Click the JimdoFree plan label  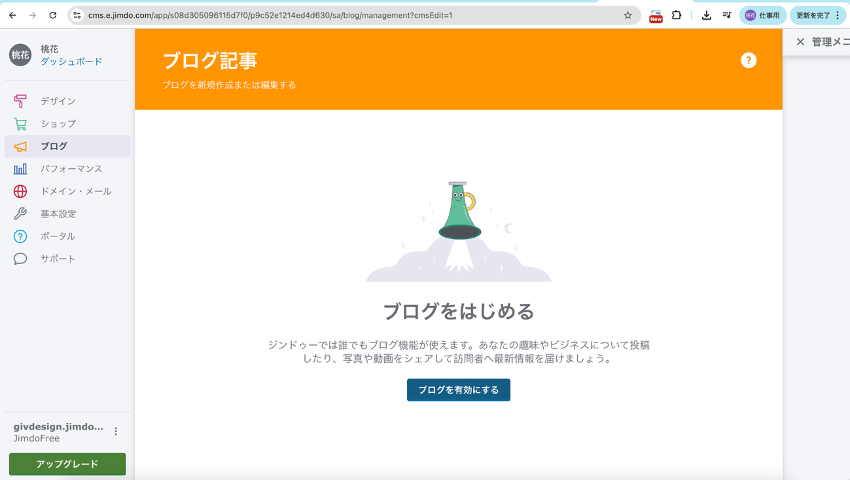(x=36, y=438)
